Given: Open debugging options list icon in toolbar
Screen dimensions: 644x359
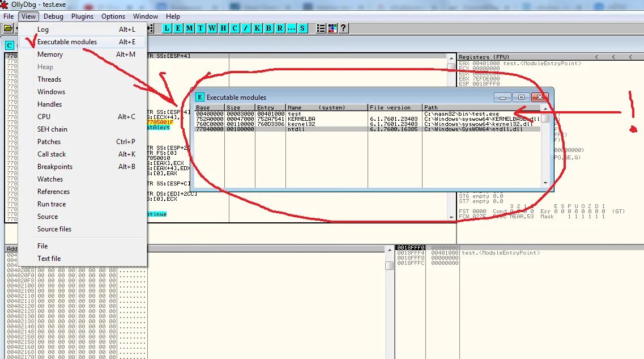Looking at the screenshot, I should point(321,28).
